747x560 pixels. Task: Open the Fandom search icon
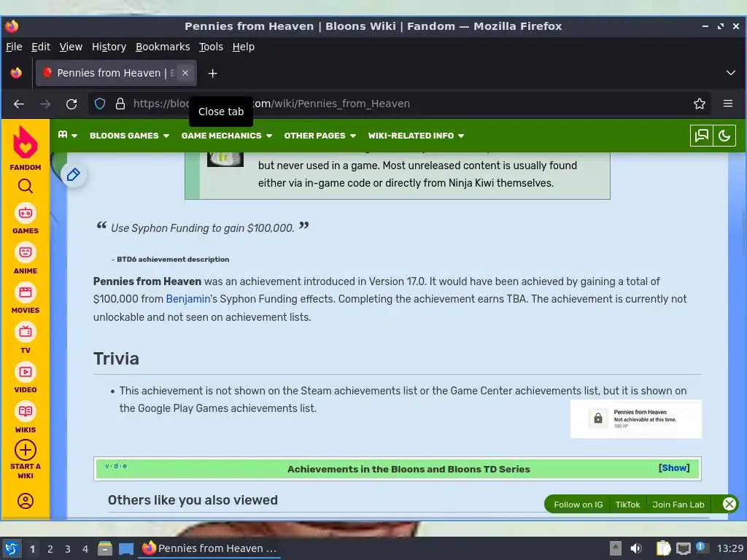[x=26, y=186]
